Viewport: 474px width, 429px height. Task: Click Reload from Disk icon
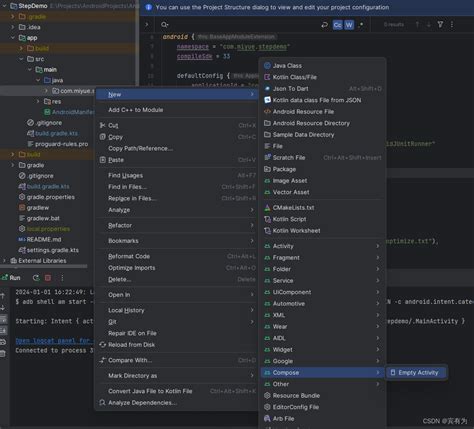(x=102, y=345)
